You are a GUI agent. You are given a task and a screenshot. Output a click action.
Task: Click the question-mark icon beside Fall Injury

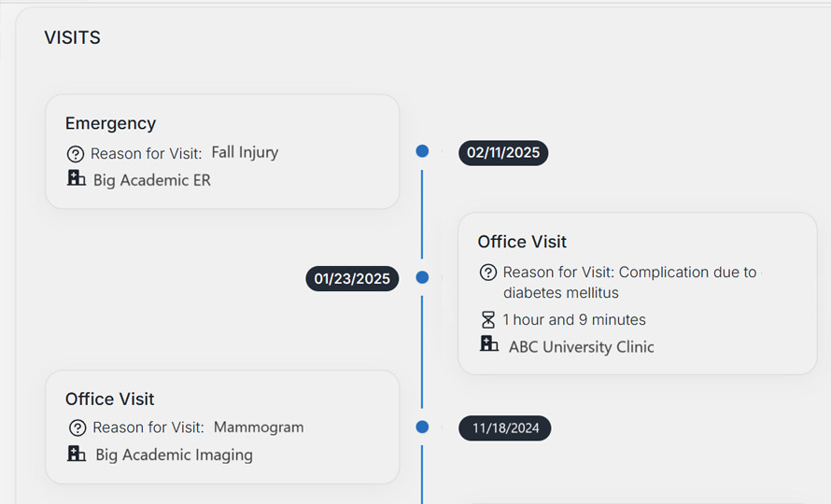point(77,154)
